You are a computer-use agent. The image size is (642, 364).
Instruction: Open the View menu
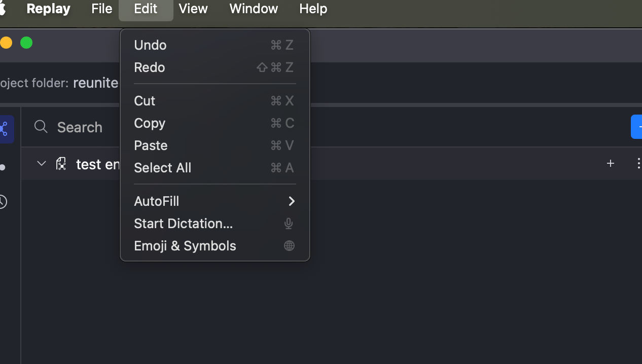coord(193,9)
